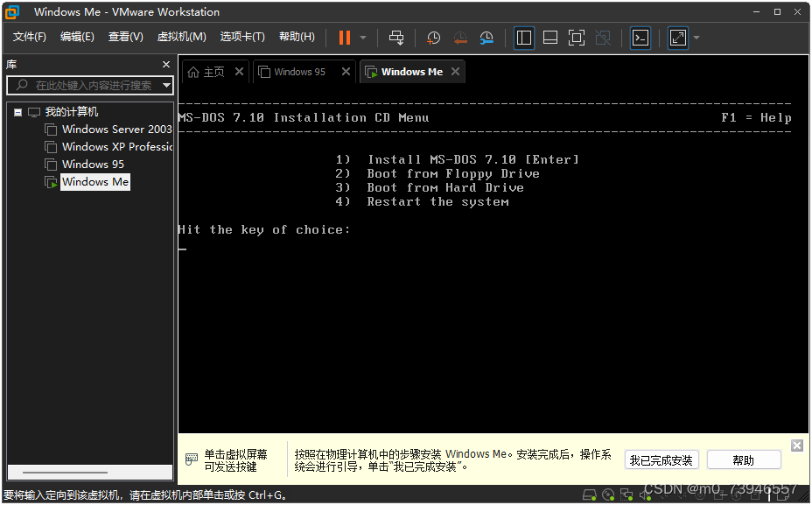Click the VMware Workstation title bar icon

(11, 12)
